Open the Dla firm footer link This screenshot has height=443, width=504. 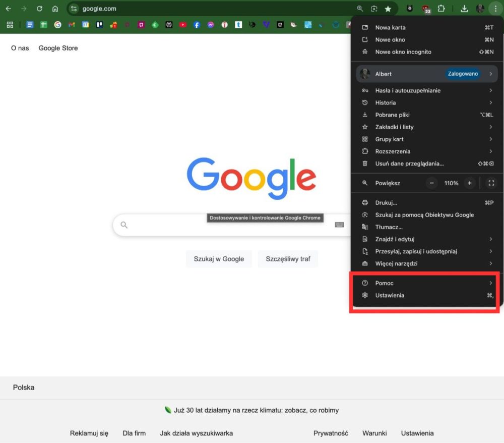tap(134, 433)
